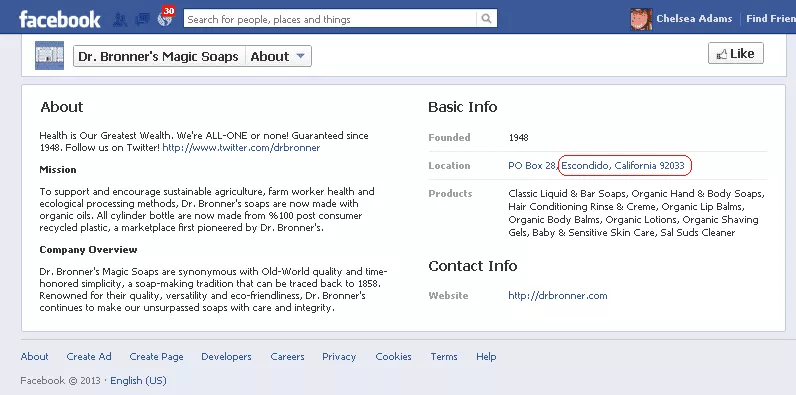The width and height of the screenshot is (796, 395).
Task: Open friend requests icon
Action: pyautogui.click(x=120, y=19)
